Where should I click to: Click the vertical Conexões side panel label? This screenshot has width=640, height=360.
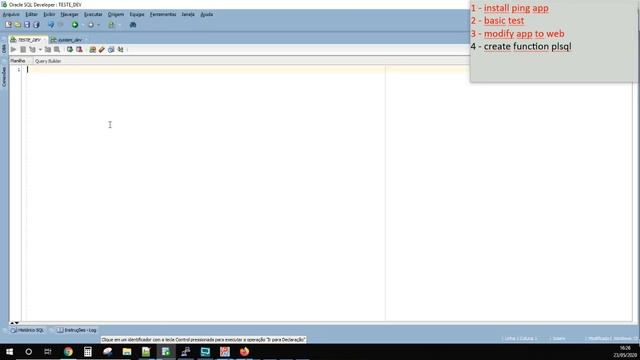[4, 77]
